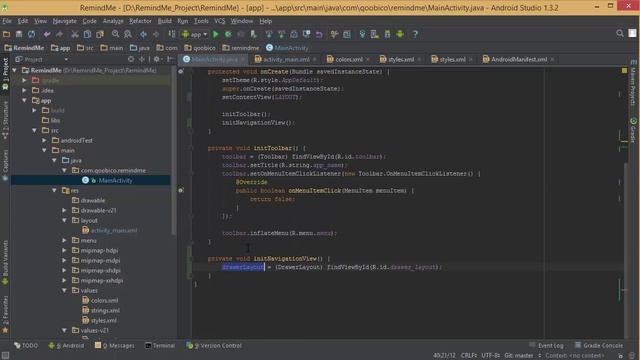Toggle the Favorites tool window stripe
Image resolution: width=640 pixels, height=360 pixels.
click(x=5, y=314)
